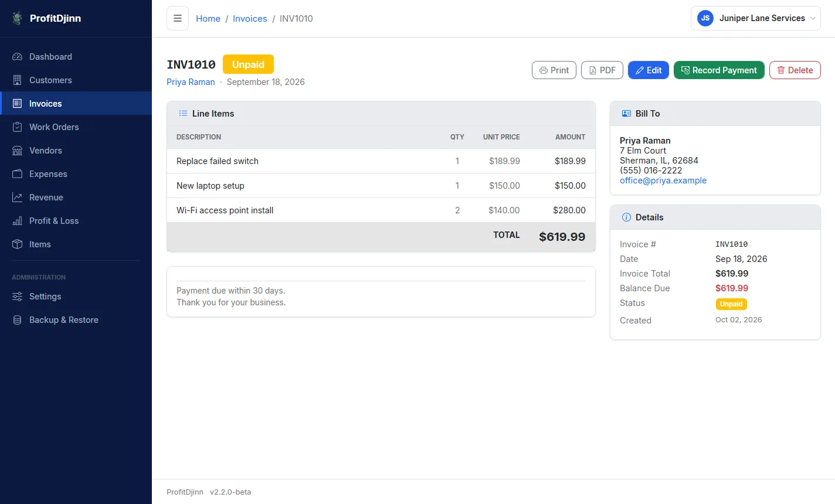The width and height of the screenshot is (835, 504).
Task: Click Home breadcrumb link
Action: [208, 19]
